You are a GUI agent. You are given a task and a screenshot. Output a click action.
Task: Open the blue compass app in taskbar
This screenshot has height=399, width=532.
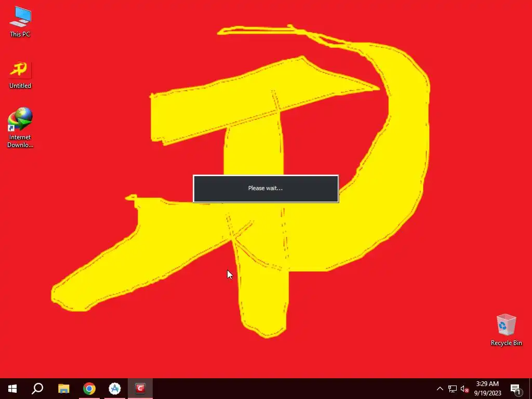click(115, 389)
